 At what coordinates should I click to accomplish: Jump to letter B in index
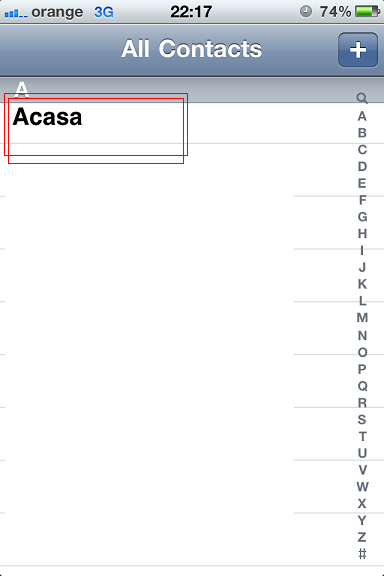pyautogui.click(x=362, y=133)
